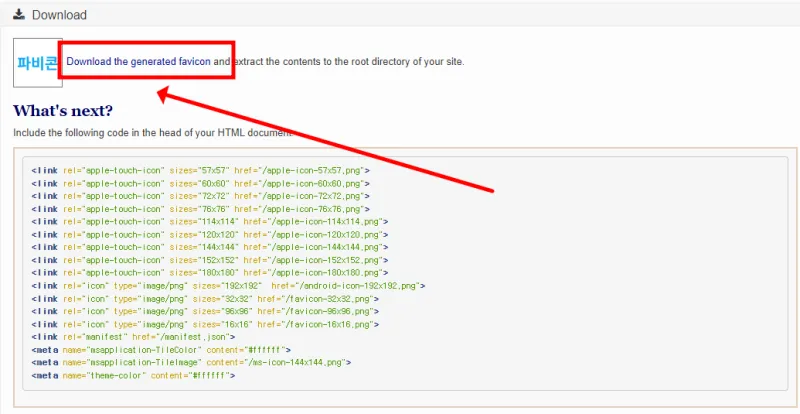Click the msapplication-TileColor meta line
Viewport: 800px width, 414px height.
pos(161,349)
